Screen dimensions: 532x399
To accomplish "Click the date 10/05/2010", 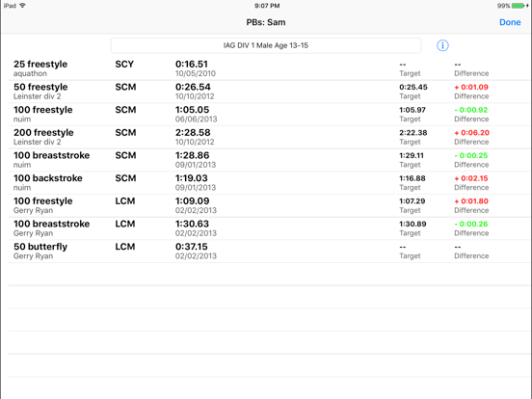I will pyautogui.click(x=196, y=73).
